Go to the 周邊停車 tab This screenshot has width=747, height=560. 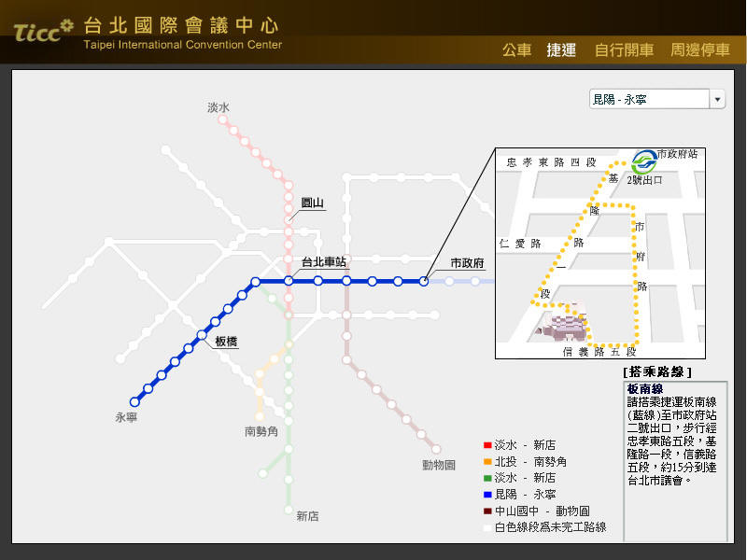click(699, 50)
